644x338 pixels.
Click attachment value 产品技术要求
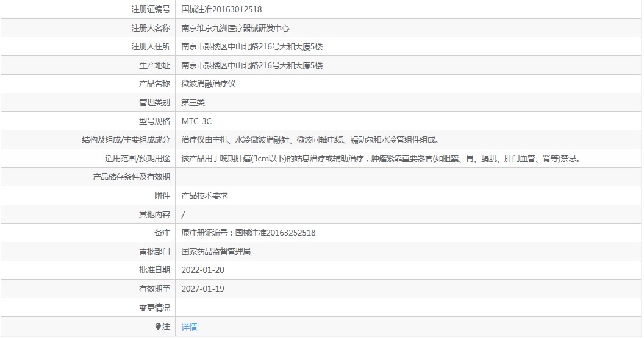204,195
